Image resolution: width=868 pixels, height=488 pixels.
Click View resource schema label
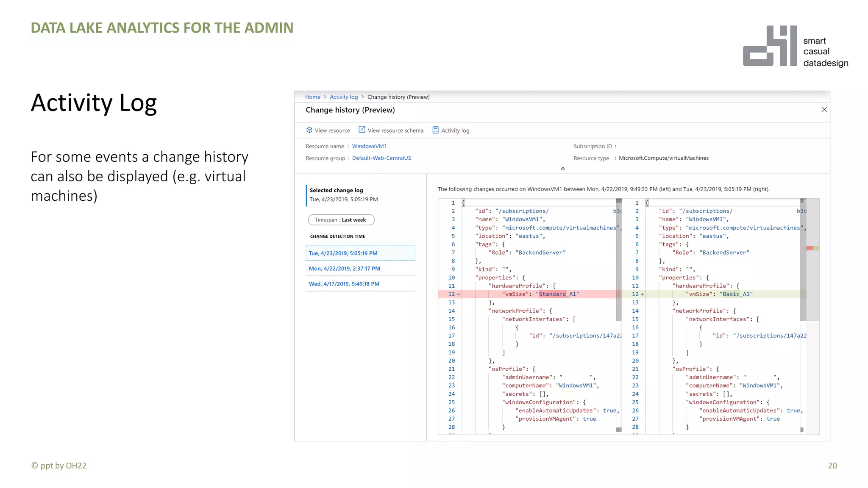pyautogui.click(x=395, y=130)
